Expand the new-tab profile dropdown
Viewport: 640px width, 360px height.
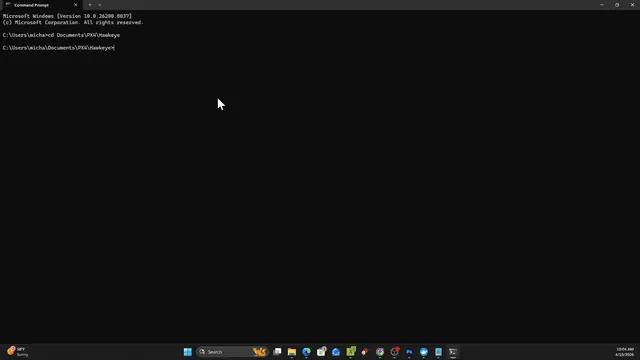[x=100, y=5]
